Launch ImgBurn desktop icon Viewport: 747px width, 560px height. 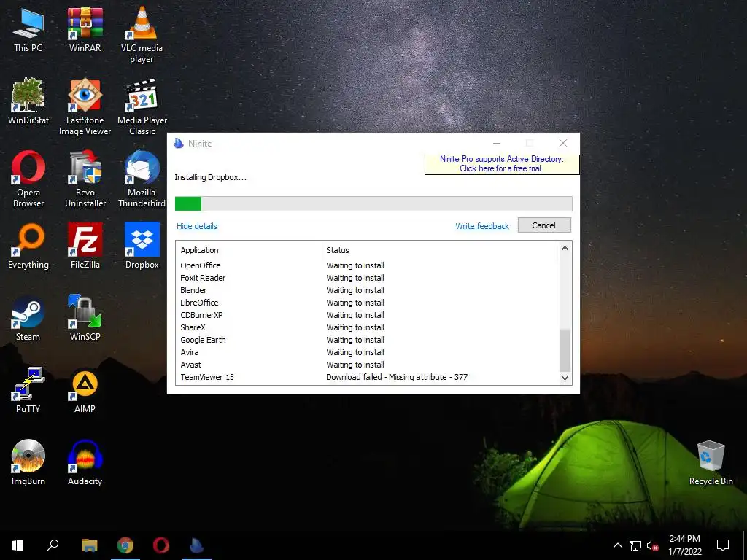[x=28, y=462]
